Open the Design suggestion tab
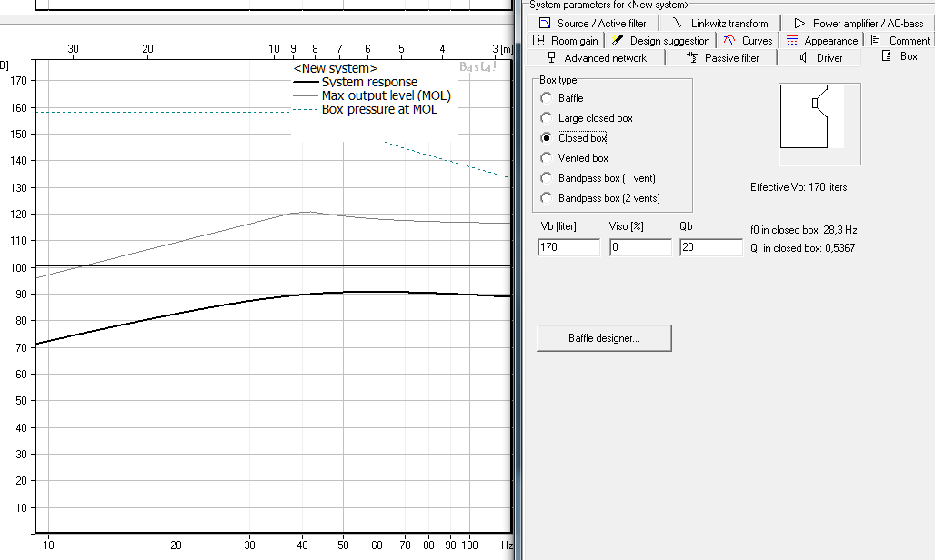The image size is (935, 560). pos(660,41)
